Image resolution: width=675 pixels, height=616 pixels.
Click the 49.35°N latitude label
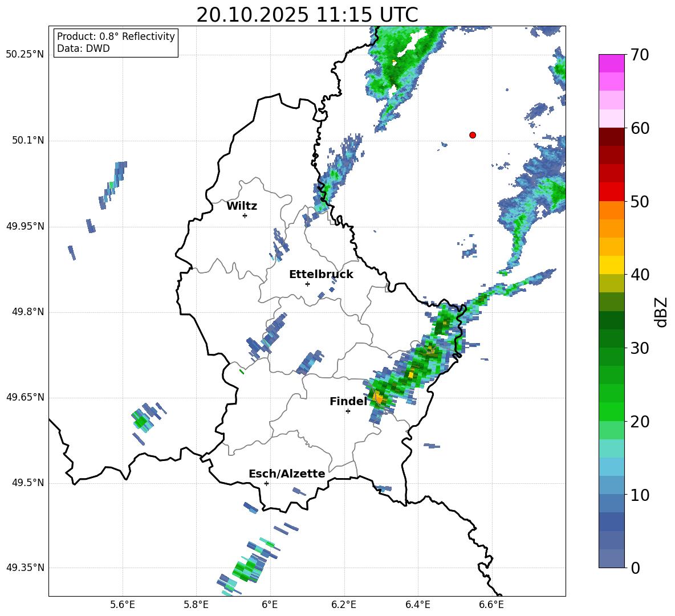point(25,568)
